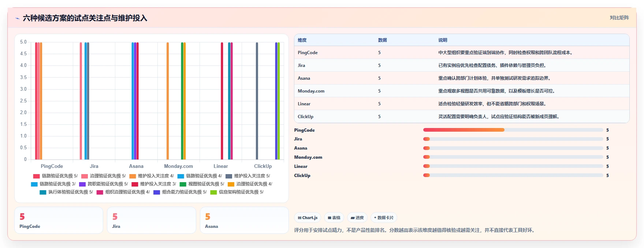Click the Monday.com label on chart x-axis
The image size is (644, 248).
[178, 166]
